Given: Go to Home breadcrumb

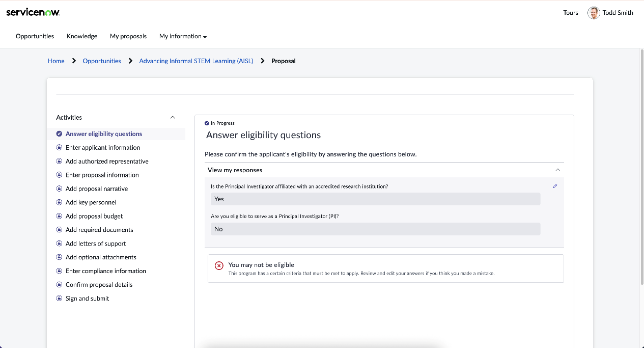Looking at the screenshot, I should [x=56, y=61].
